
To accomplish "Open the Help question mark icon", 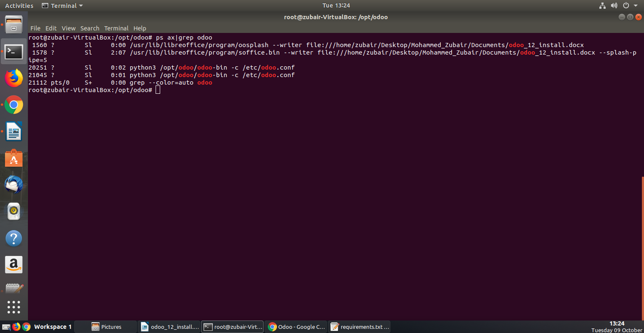I will [x=14, y=238].
